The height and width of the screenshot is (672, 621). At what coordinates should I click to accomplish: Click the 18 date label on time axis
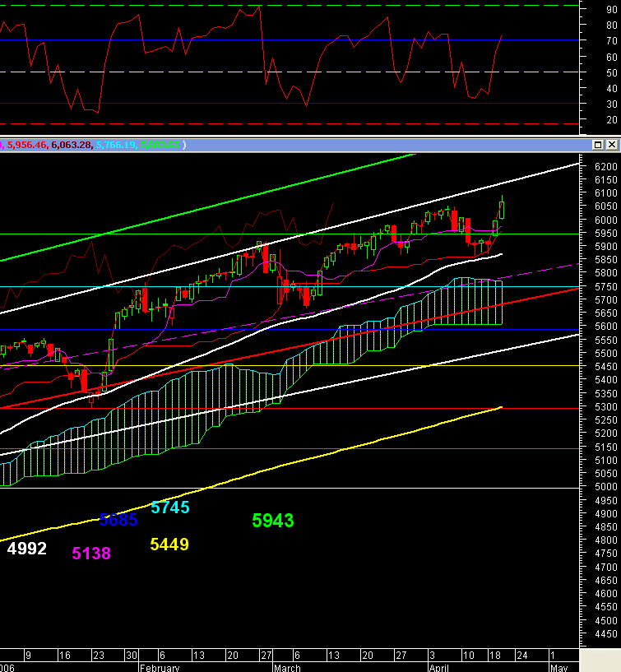(x=494, y=656)
